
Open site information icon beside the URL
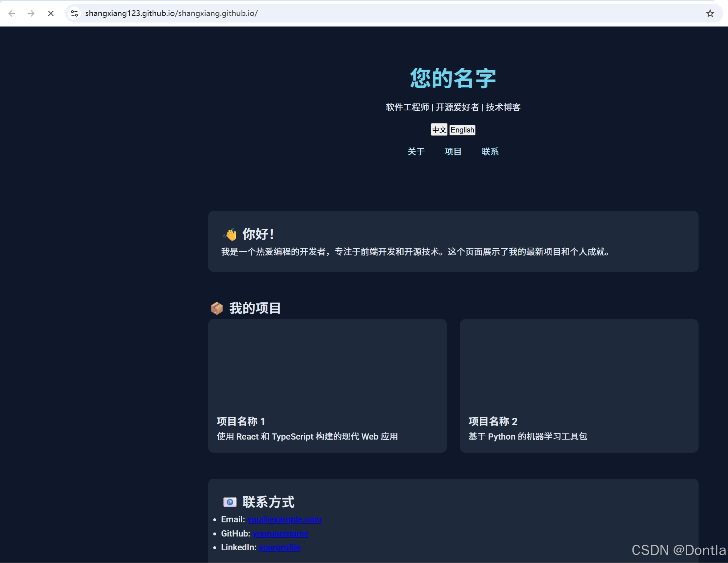pyautogui.click(x=74, y=13)
